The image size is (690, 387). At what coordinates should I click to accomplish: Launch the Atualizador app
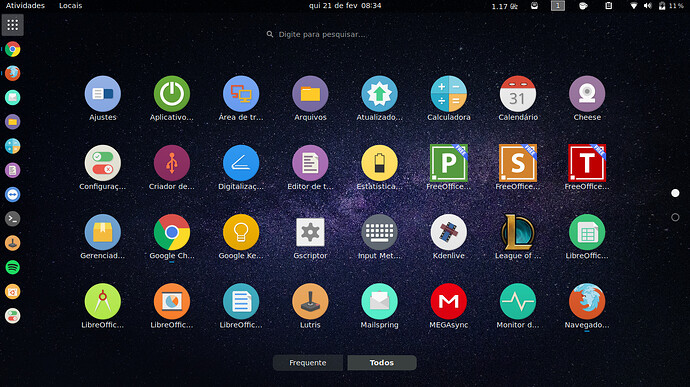tap(379, 94)
